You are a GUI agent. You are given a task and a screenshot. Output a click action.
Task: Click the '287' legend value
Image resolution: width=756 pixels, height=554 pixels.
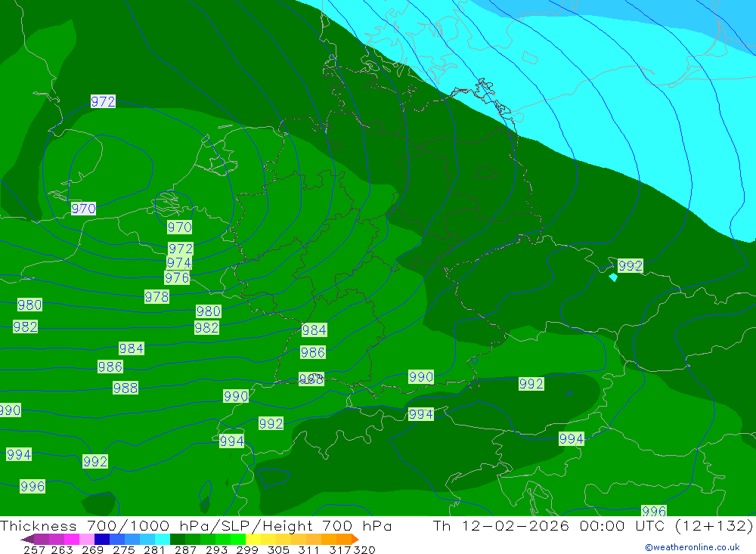pyautogui.click(x=185, y=549)
